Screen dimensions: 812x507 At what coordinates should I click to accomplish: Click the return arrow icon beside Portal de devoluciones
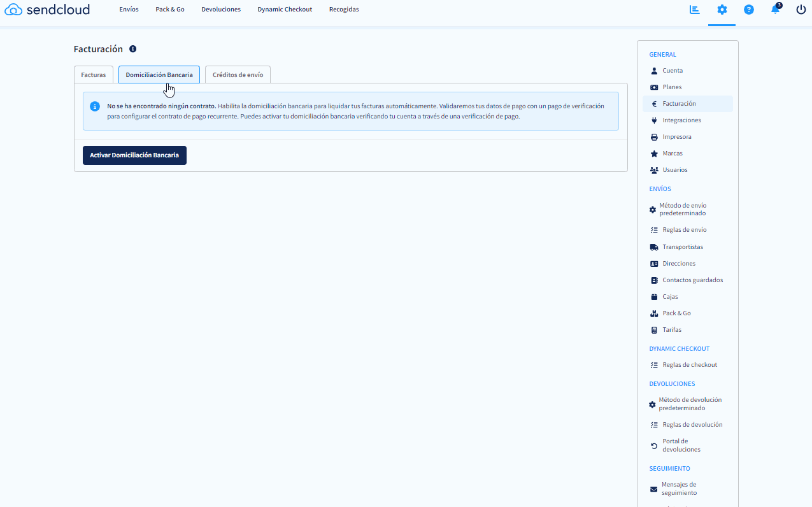pos(654,446)
